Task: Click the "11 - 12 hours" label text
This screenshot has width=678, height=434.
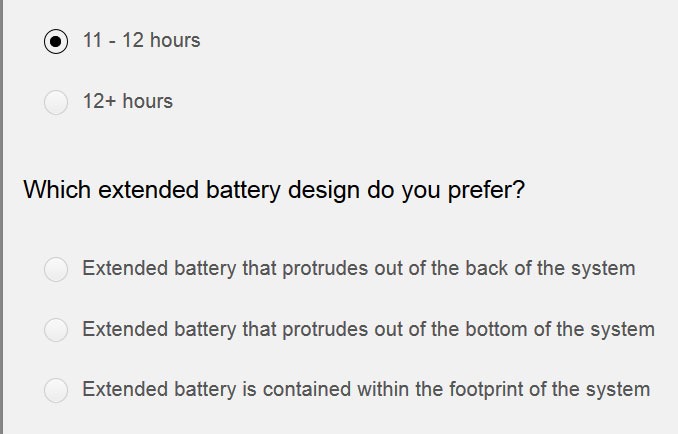Action: (141, 41)
